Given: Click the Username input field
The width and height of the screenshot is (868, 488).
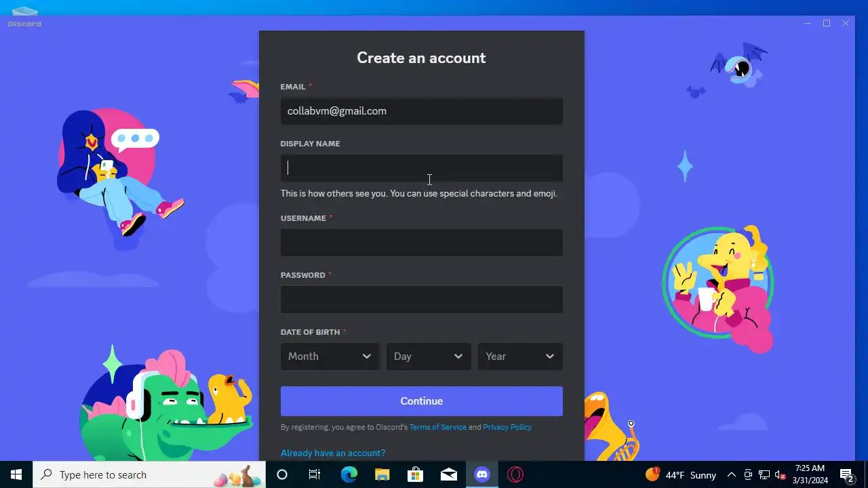Looking at the screenshot, I should tap(421, 243).
